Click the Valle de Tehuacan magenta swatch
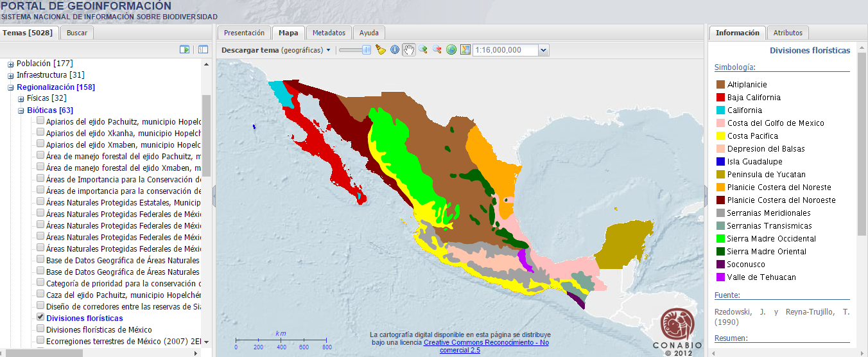Viewport: 868px width, 357px height. 720,277
